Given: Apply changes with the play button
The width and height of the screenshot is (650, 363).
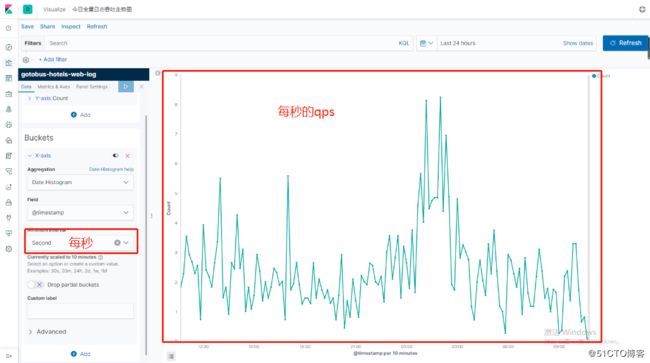Looking at the screenshot, I should click(126, 86).
